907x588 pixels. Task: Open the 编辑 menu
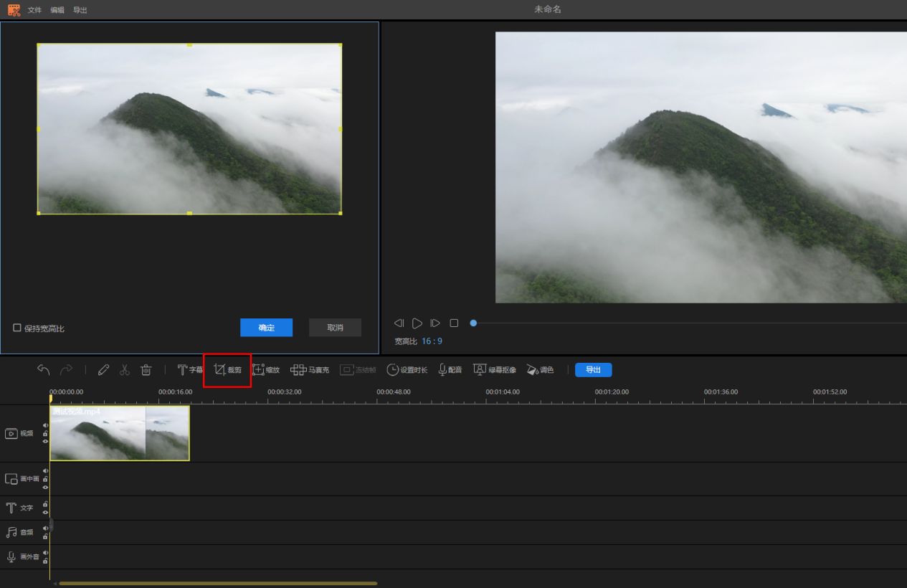57,10
